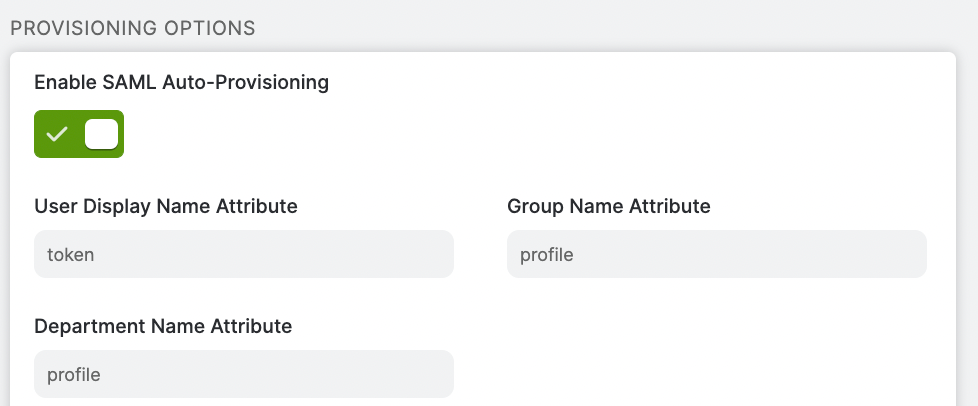Image resolution: width=978 pixels, height=406 pixels.
Task: Click the white knob of the provisioning switch
Action: (x=102, y=134)
